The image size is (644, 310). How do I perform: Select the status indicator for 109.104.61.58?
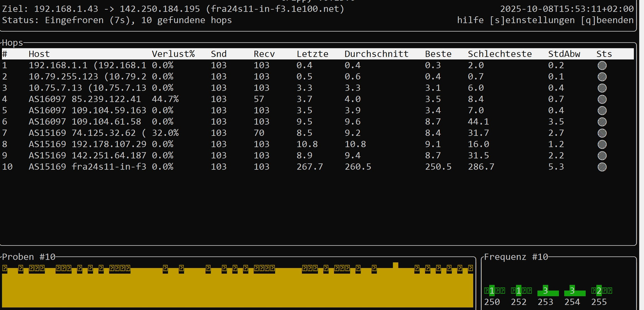pyautogui.click(x=602, y=122)
